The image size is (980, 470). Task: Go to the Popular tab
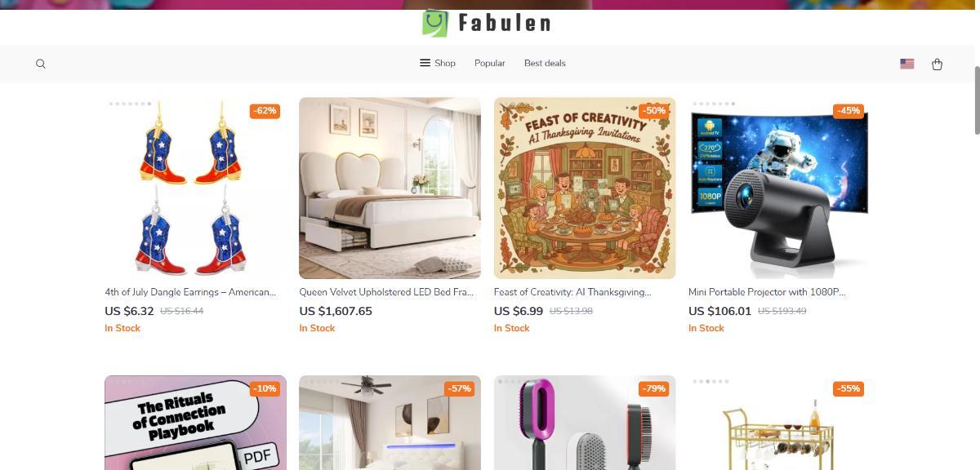tap(490, 63)
